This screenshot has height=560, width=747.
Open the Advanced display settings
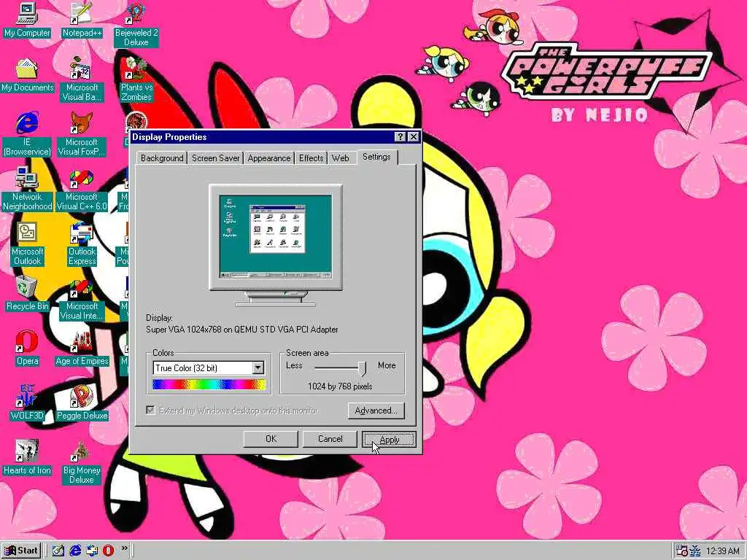(x=376, y=411)
